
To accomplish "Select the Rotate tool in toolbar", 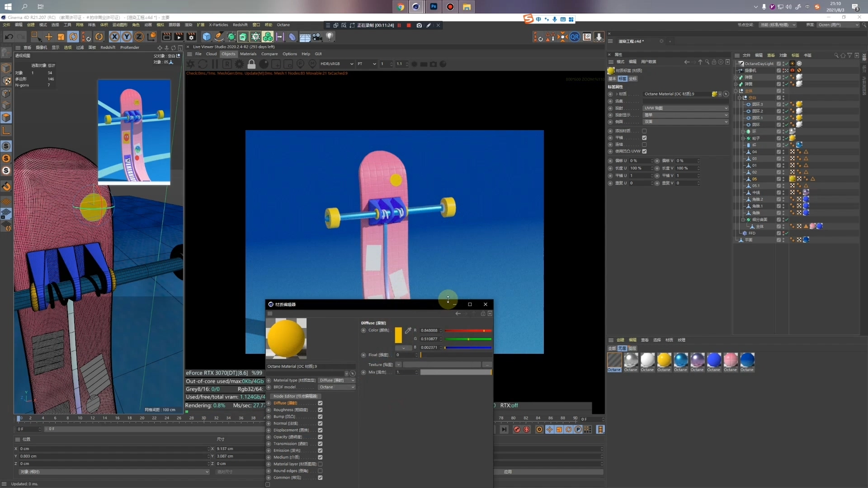I will pyautogui.click(x=73, y=37).
